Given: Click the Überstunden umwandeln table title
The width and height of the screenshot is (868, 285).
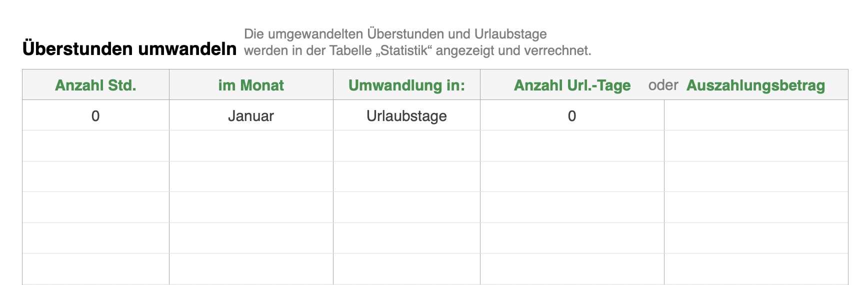Looking at the screenshot, I should 129,49.
